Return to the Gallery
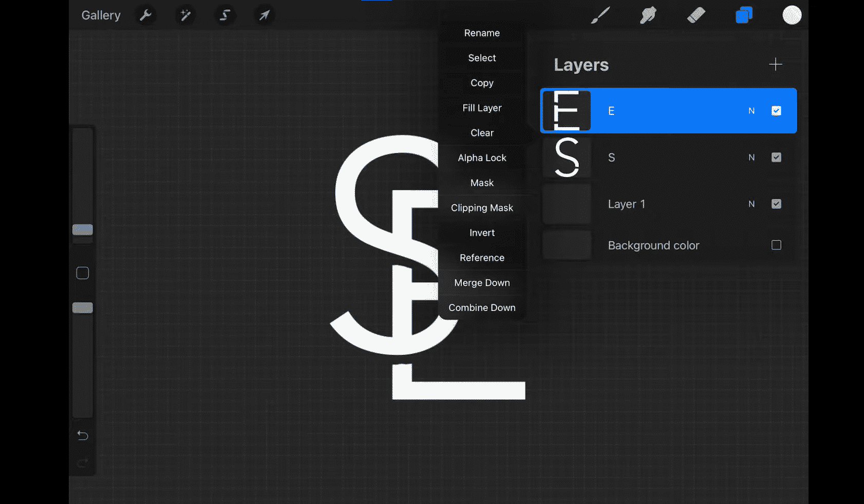The height and width of the screenshot is (504, 864). coord(101,15)
